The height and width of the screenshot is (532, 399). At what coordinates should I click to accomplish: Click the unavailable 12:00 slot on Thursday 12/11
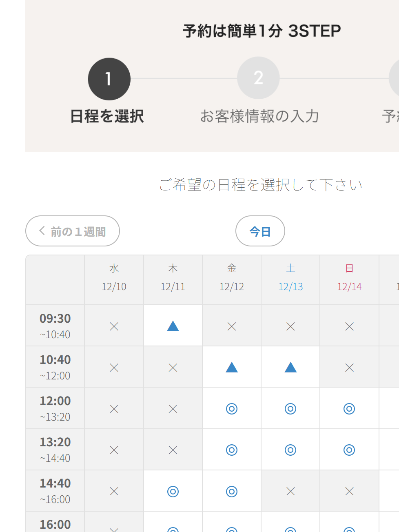tap(173, 408)
